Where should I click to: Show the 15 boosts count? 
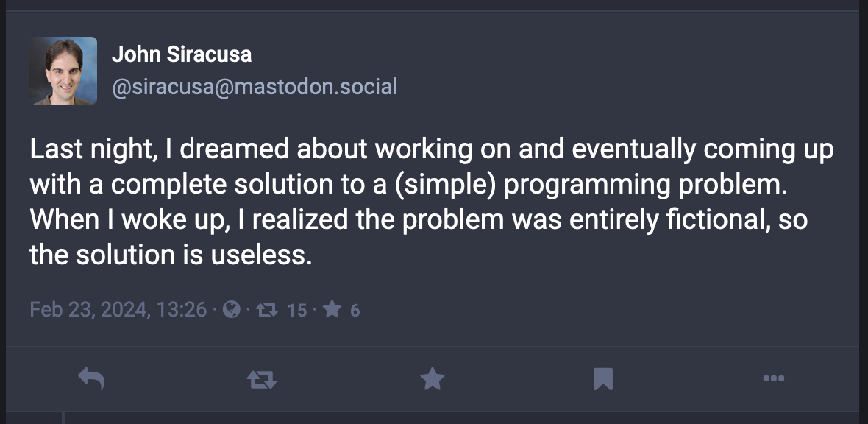(296, 310)
